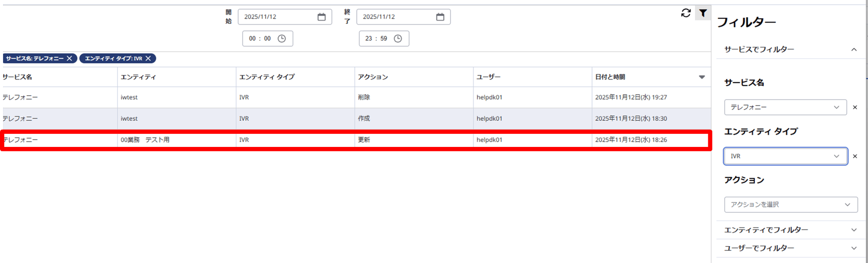Open the start date calendar picker
This screenshot has height=263, width=868.
point(321,17)
